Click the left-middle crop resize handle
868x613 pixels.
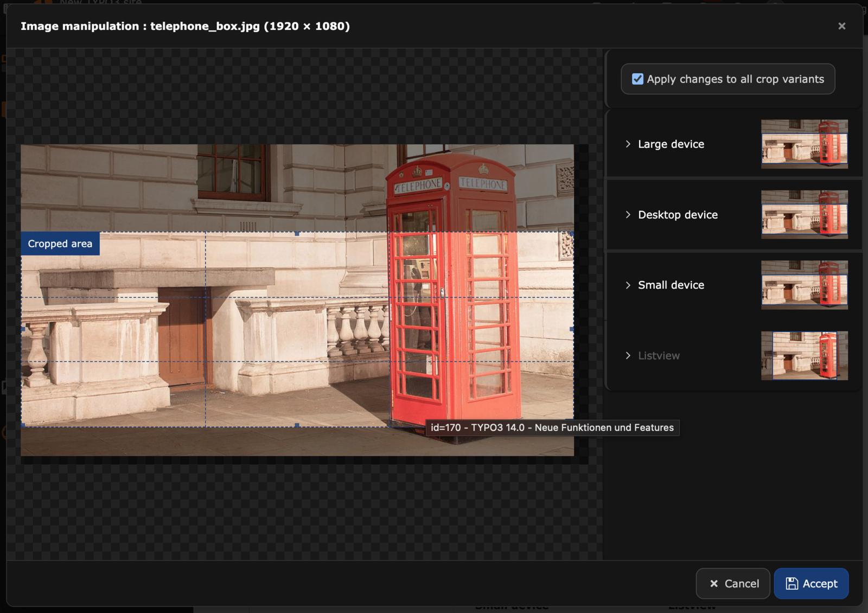click(23, 329)
